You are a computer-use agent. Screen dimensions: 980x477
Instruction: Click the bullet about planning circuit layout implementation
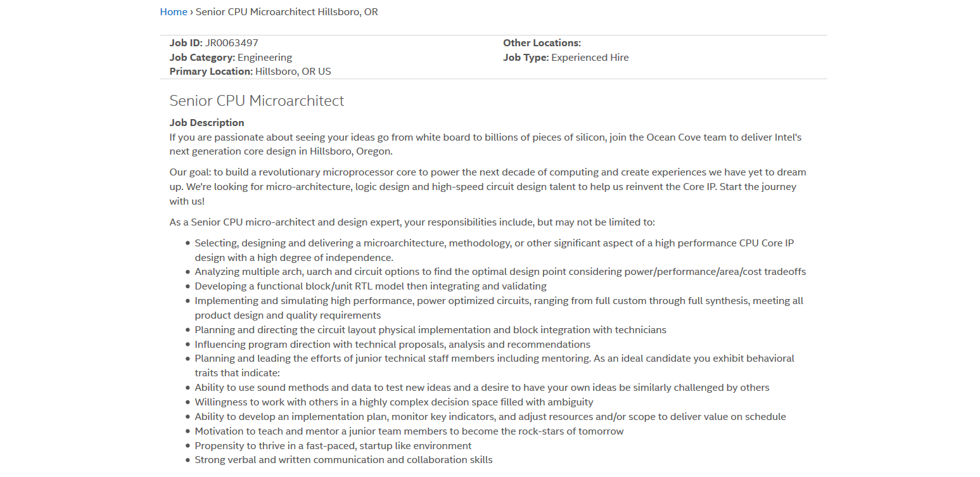click(x=430, y=329)
